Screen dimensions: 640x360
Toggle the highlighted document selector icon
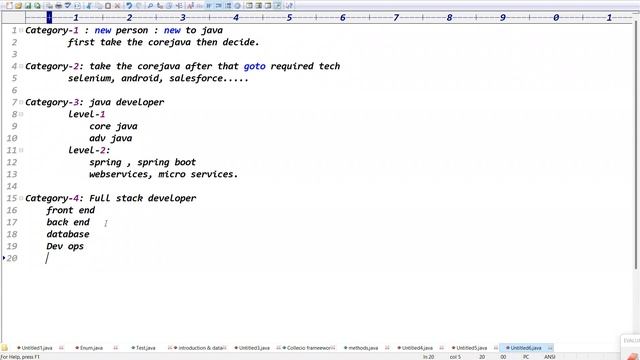click(x=277, y=6)
